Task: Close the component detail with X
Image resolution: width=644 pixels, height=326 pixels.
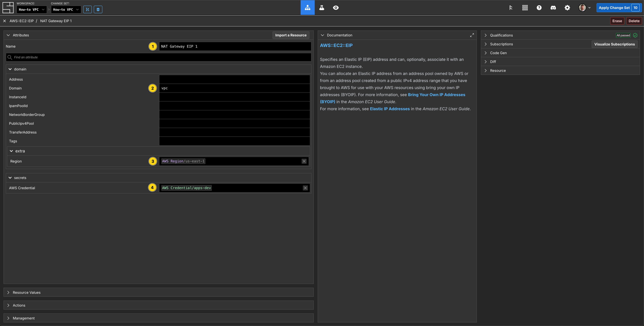Action: (5, 21)
